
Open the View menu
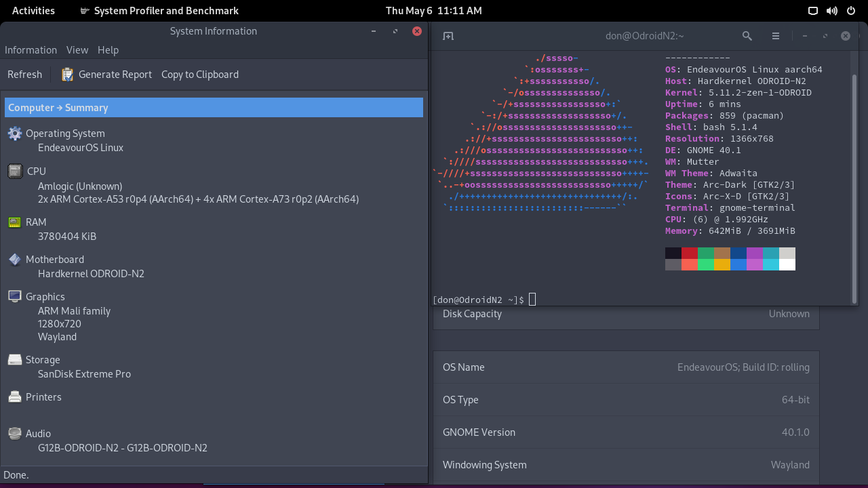click(77, 50)
